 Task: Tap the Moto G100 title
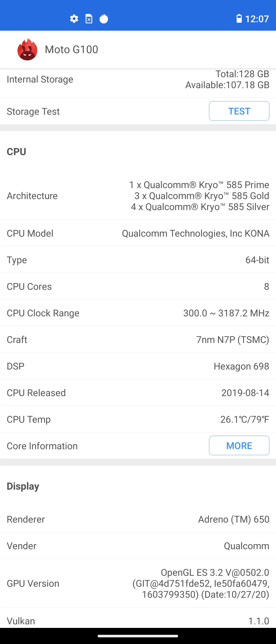tap(72, 50)
